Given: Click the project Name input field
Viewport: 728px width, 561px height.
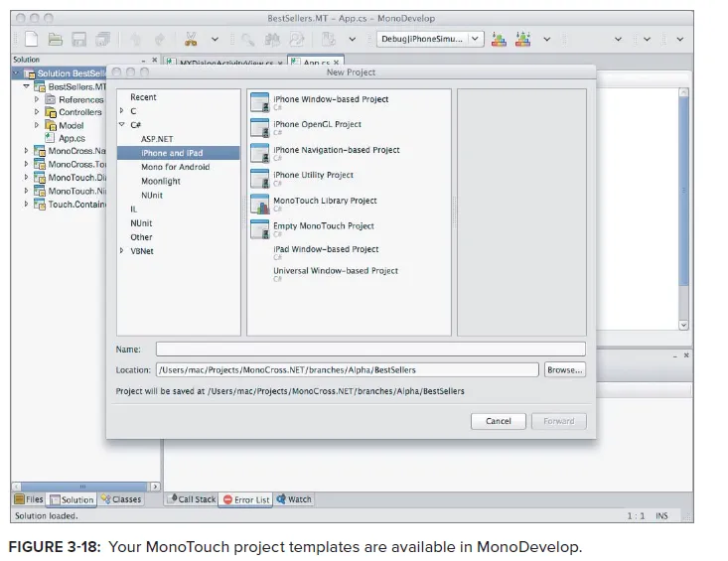Looking at the screenshot, I should (x=370, y=349).
